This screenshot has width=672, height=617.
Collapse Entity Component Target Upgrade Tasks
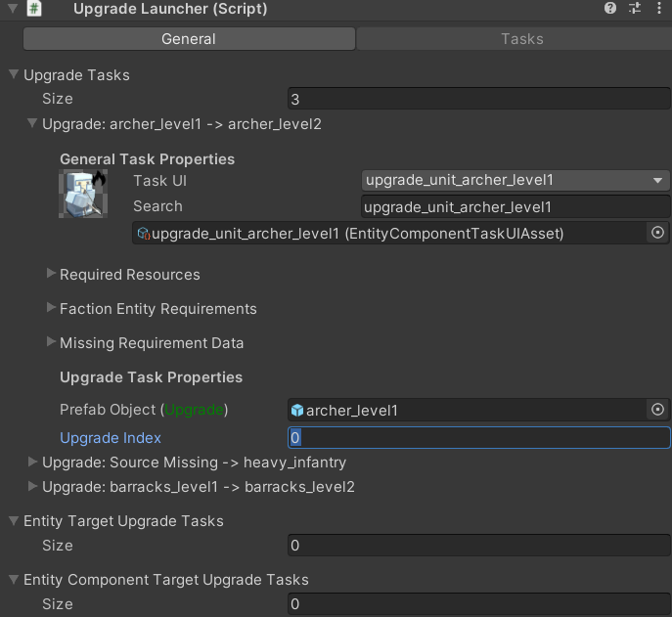[14, 579]
